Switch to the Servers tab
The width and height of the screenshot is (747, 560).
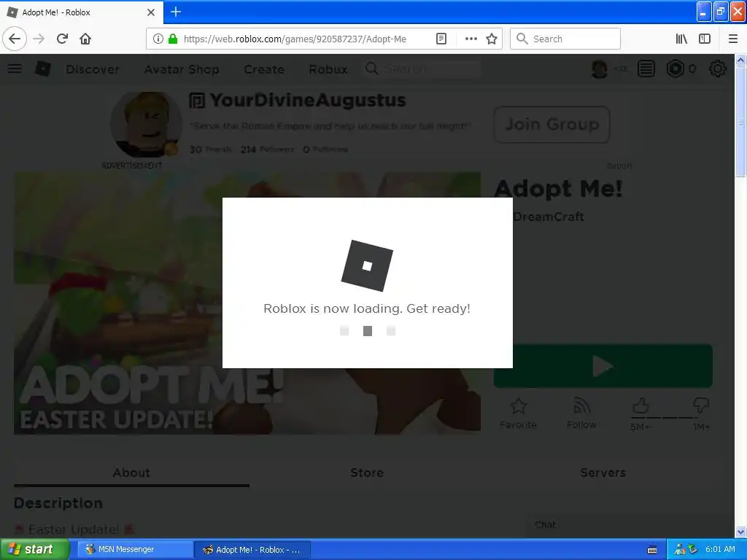point(603,472)
